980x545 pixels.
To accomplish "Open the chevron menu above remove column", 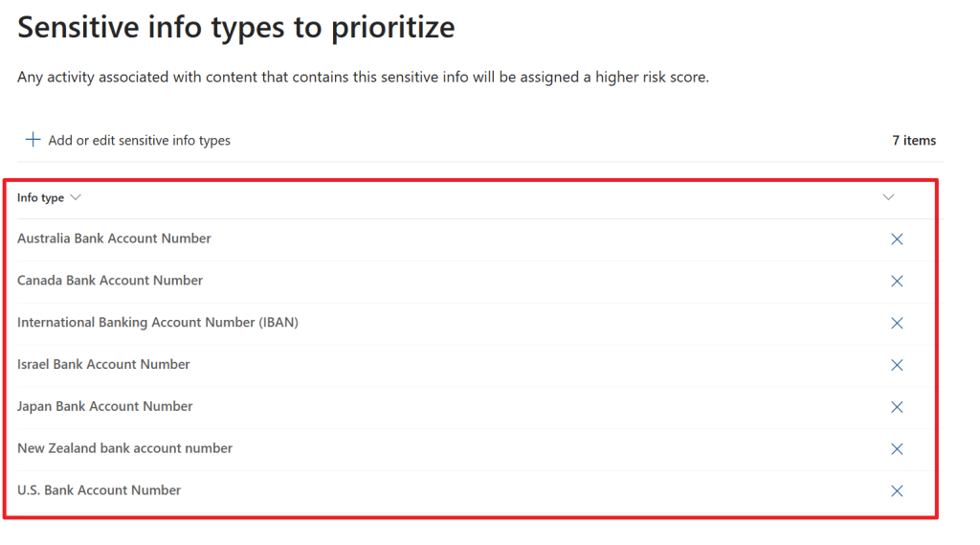I will 888,197.
